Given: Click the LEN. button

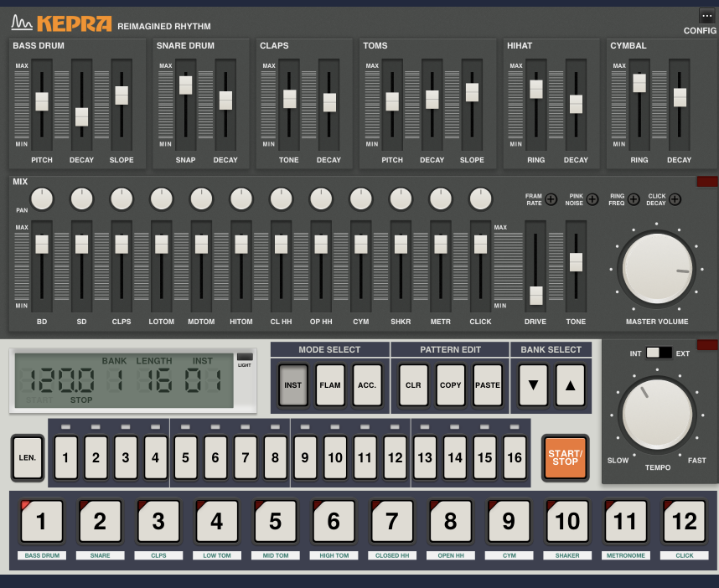Looking at the screenshot, I should (x=28, y=458).
